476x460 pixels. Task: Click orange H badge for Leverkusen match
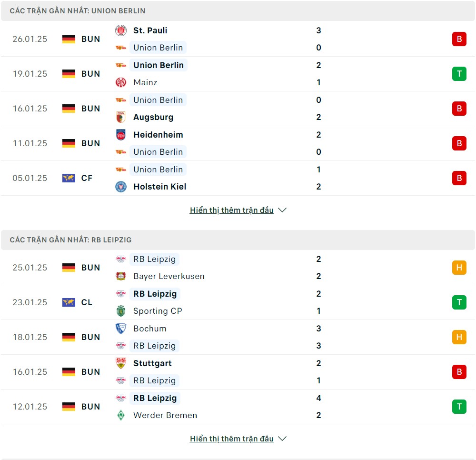459,268
